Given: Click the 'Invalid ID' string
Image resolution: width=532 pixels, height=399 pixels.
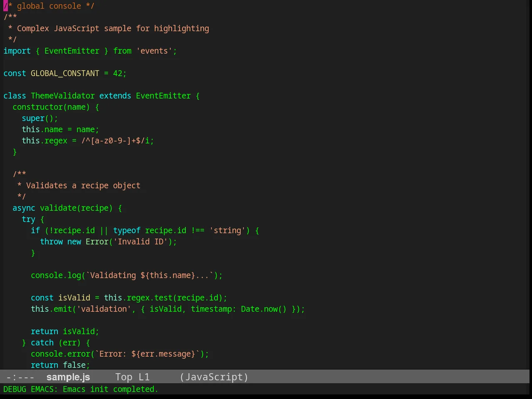Looking at the screenshot, I should click(140, 241).
